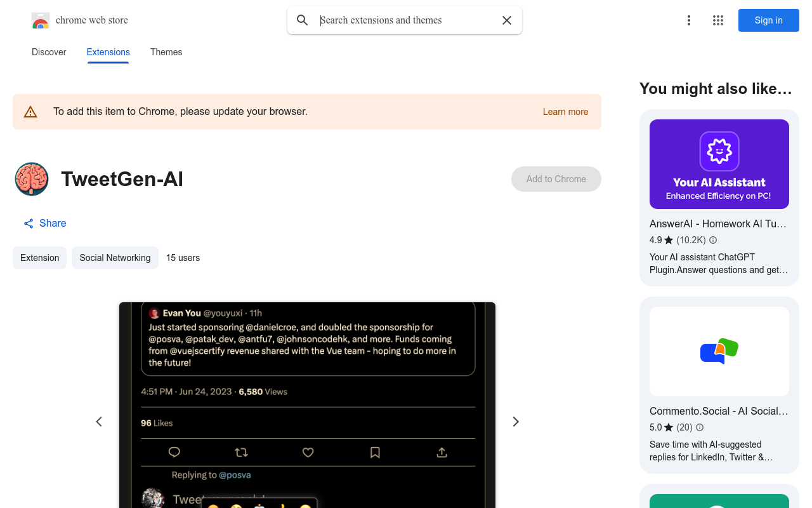Click the upload share icon in screenshot
812x508 pixels.
442,452
